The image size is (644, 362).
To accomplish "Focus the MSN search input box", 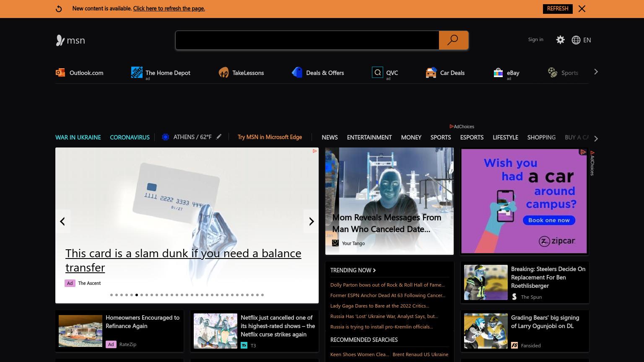I will point(307,40).
